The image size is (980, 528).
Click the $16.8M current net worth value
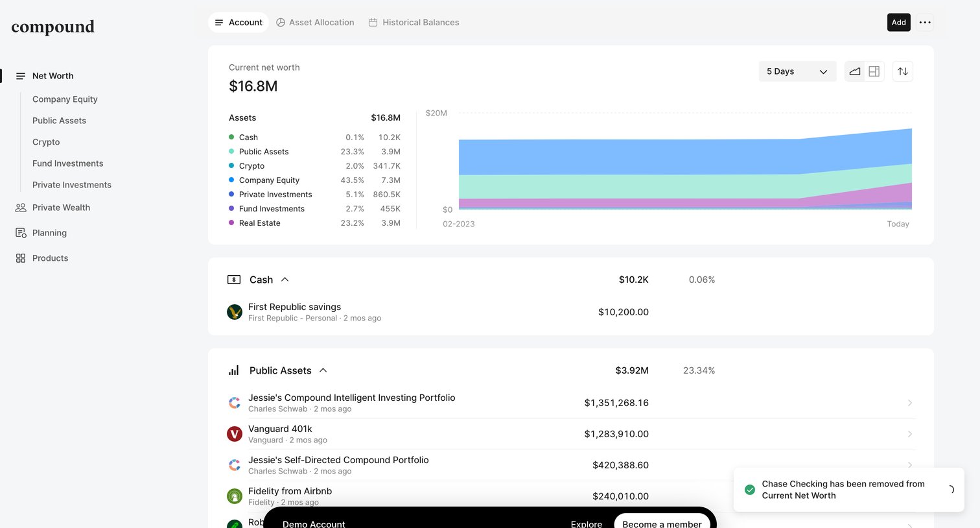pos(253,86)
